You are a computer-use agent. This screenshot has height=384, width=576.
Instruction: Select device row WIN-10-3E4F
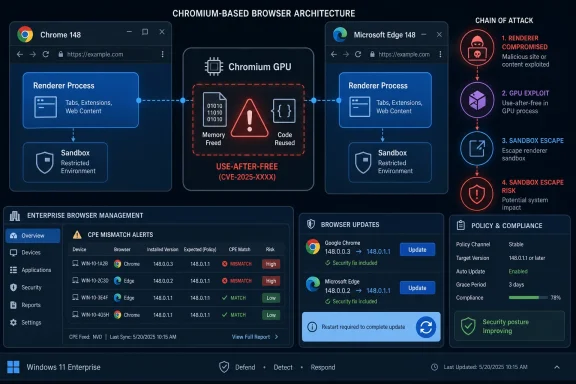176,298
